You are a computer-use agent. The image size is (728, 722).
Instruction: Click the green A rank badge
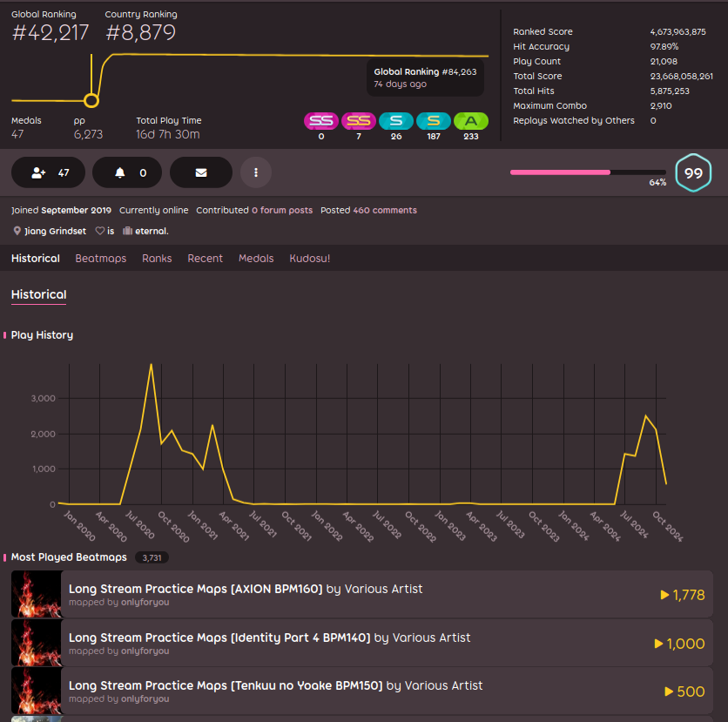470,121
